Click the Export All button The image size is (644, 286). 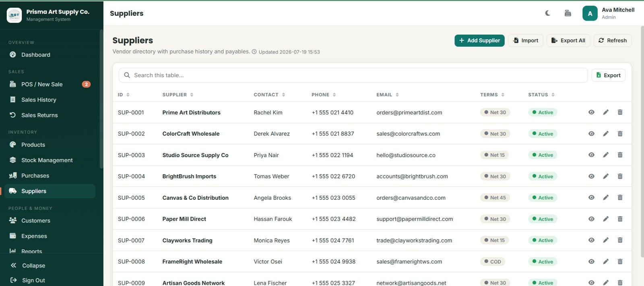(568, 40)
